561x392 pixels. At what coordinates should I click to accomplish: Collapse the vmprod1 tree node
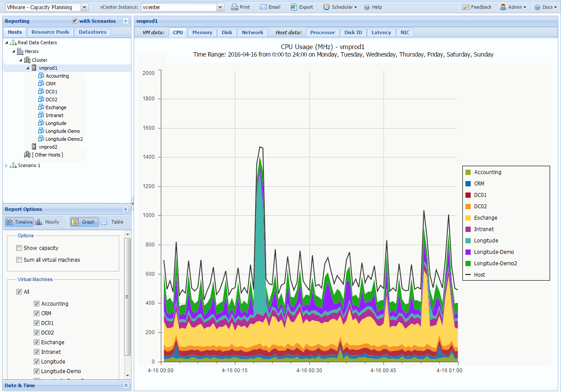coord(28,68)
